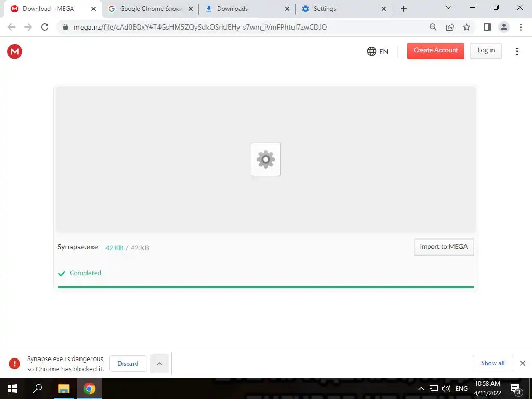
Task: Open a new browser tab
Action: pyautogui.click(x=403, y=9)
